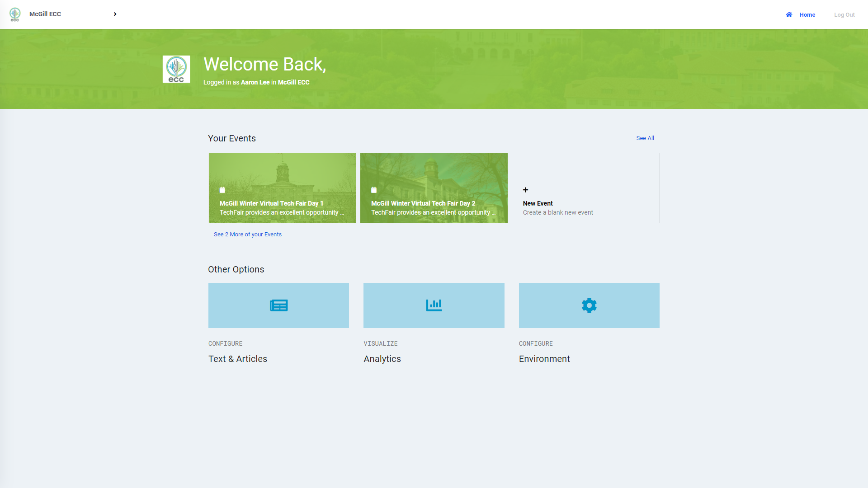Expand the McGill ECC organization chevron

(x=115, y=14)
